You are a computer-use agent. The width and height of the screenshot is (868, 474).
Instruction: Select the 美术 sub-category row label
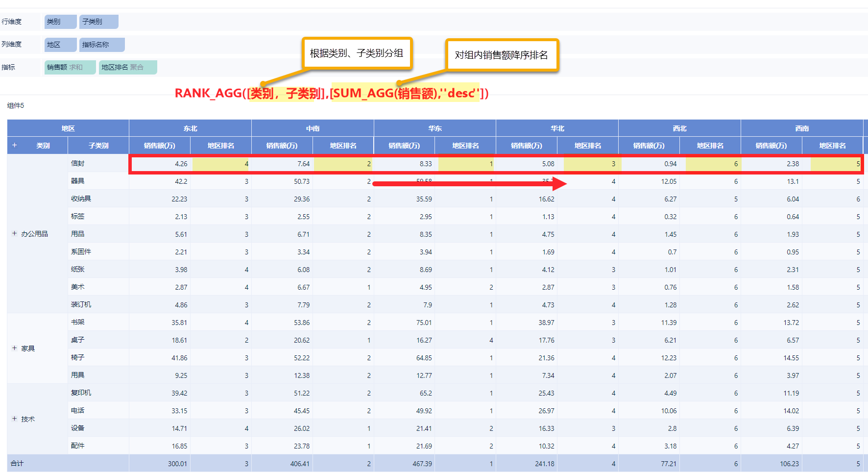coord(78,287)
